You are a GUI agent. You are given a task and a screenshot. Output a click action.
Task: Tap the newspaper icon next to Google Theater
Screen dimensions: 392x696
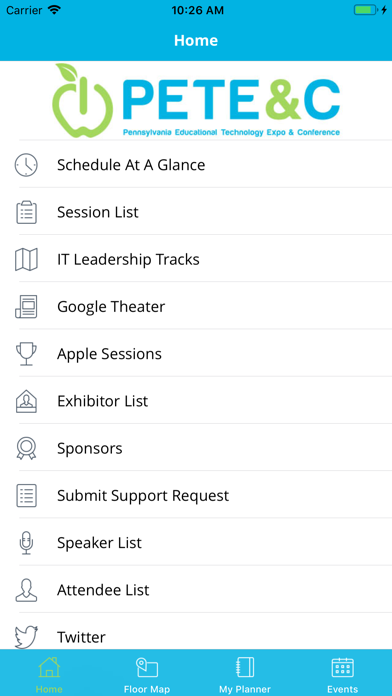26,307
